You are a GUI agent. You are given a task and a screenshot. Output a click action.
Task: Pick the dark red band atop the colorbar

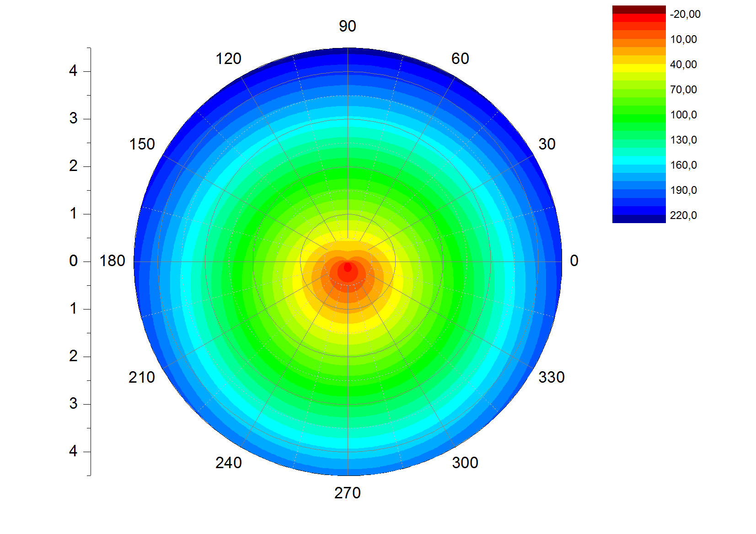tap(639, 10)
